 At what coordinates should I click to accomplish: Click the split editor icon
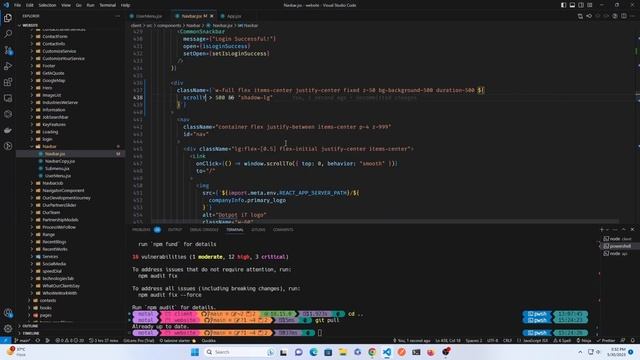624,16
